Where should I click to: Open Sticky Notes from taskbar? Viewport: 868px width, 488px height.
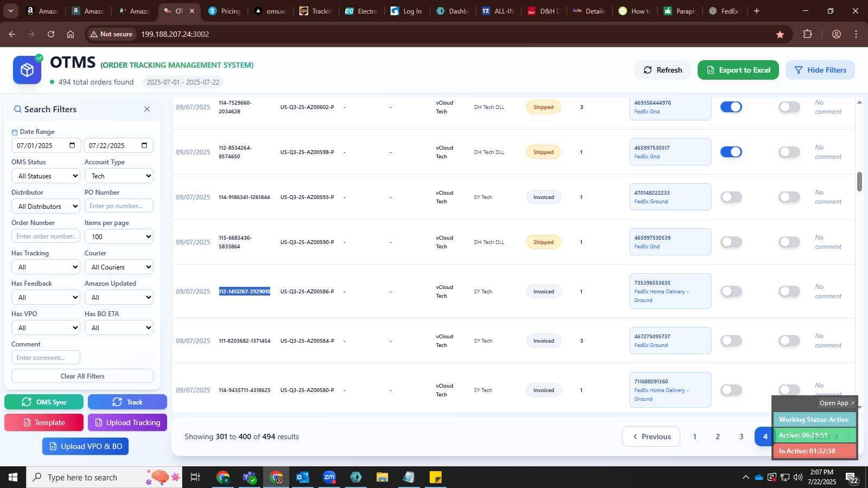(436, 477)
